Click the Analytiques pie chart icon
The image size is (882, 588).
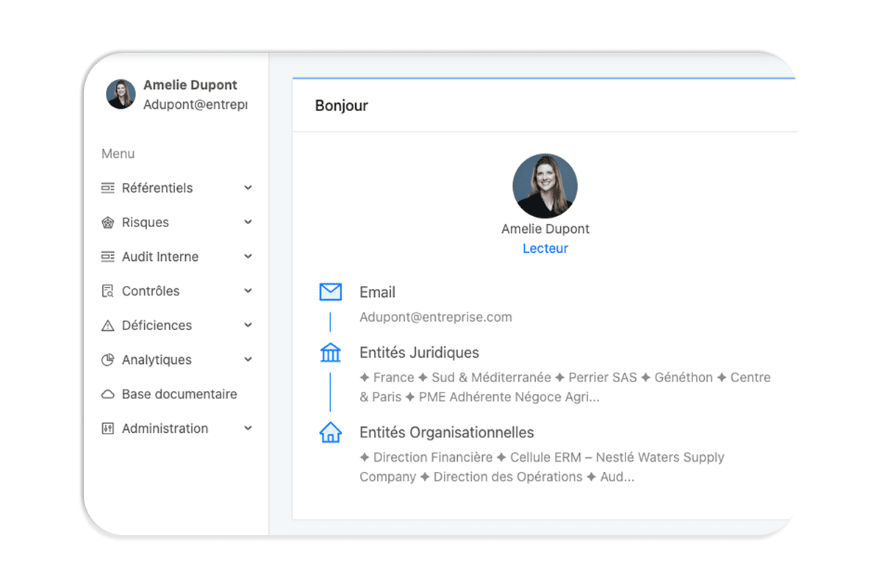pos(108,360)
